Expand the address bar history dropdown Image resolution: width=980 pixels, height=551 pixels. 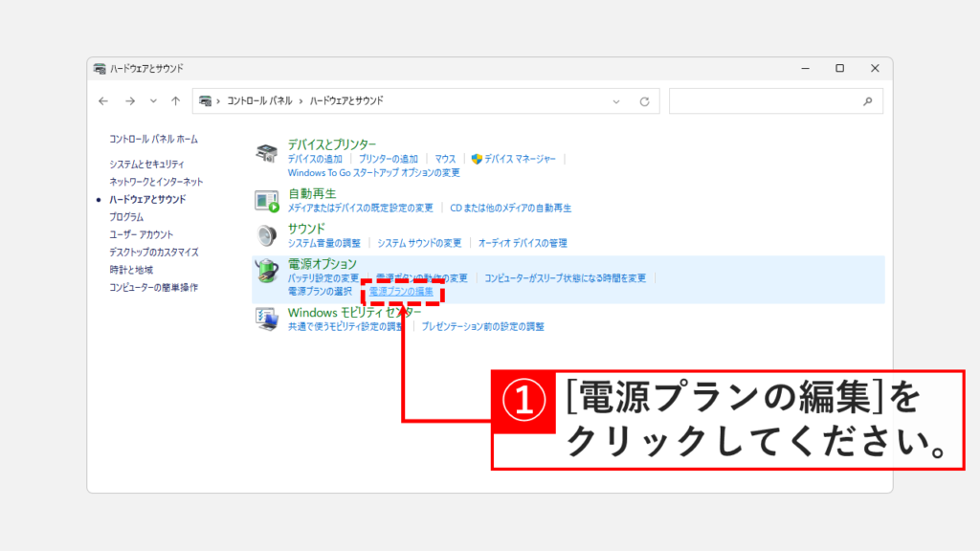(x=614, y=100)
